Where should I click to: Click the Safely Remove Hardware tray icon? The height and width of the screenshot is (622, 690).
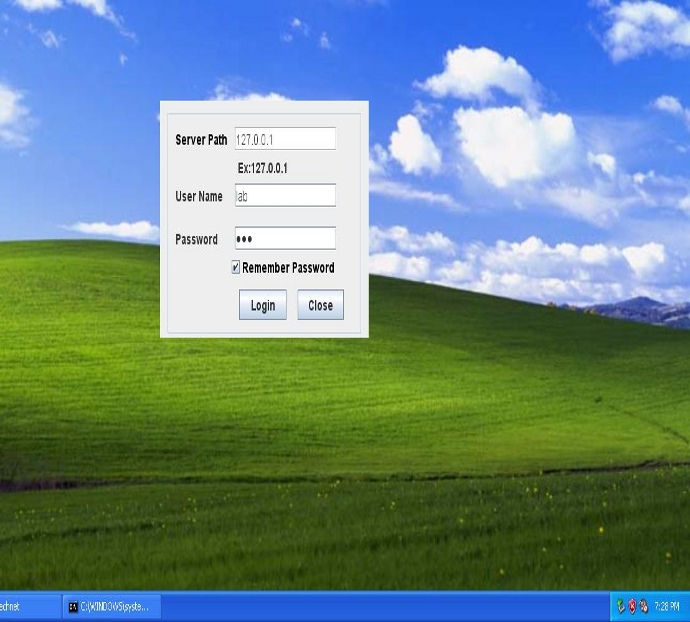click(621, 607)
